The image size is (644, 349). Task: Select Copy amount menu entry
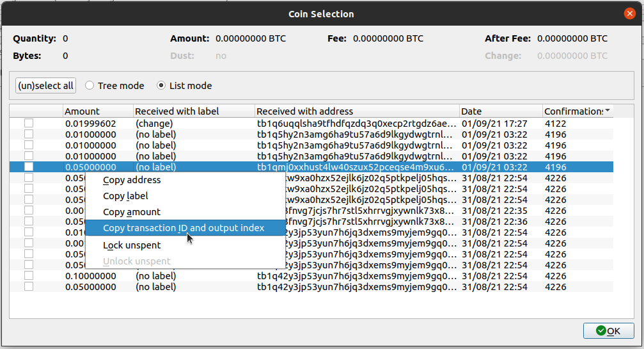132,212
